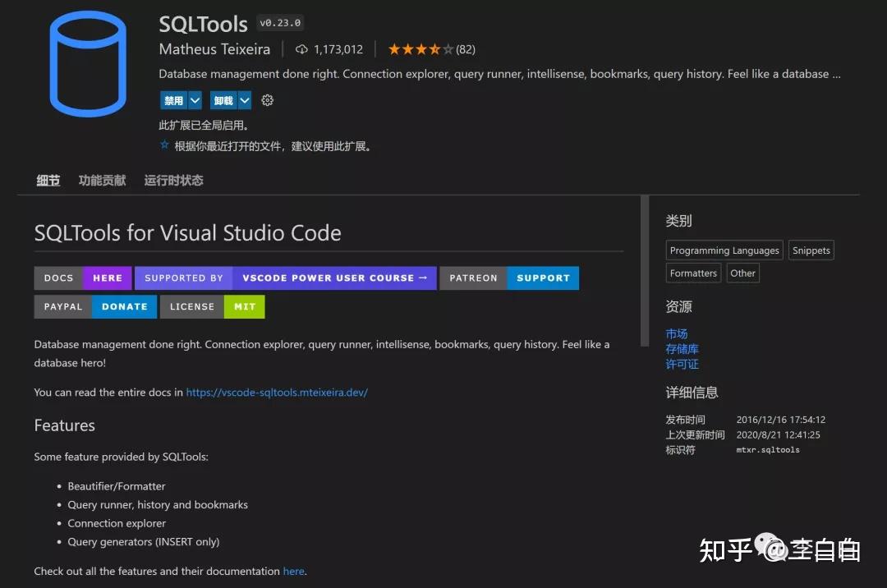Click the MIT license badge
The width and height of the screenshot is (887, 588).
pos(244,306)
